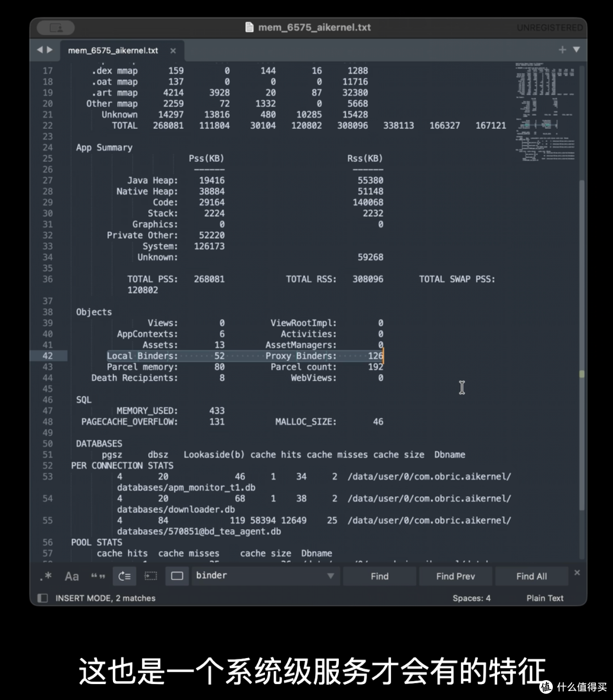Click the "TOTAL PSS:" label
Viewport: 613px width, 700px height.
click(153, 279)
